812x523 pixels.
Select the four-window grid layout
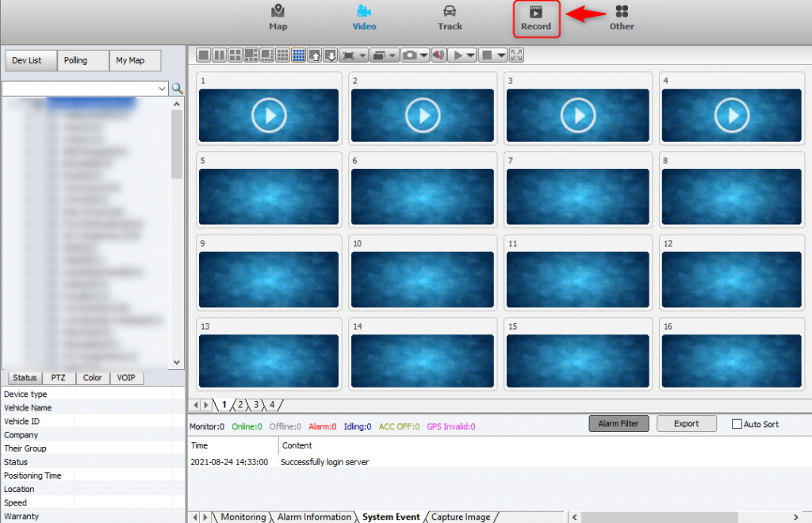tap(236, 55)
